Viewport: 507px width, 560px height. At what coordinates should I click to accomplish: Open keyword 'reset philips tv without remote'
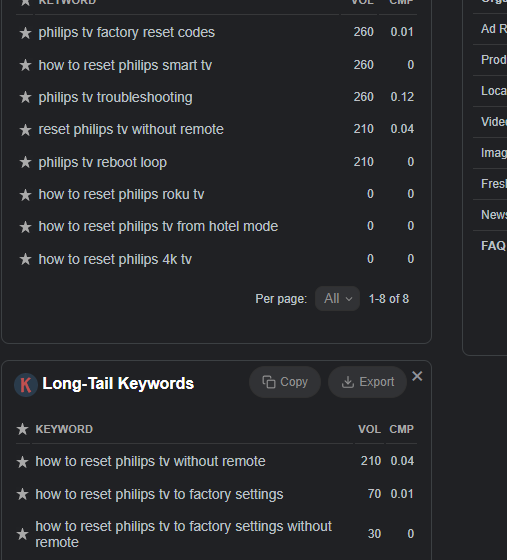point(131,129)
